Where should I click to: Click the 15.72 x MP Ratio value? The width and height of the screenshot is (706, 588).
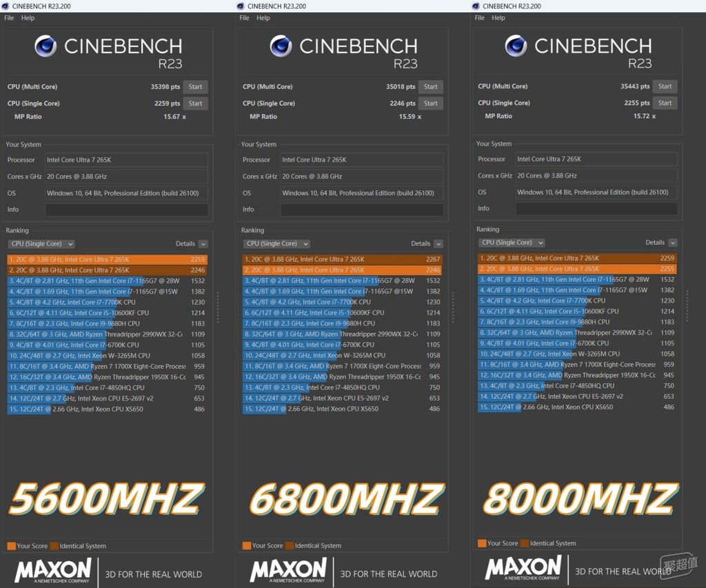(x=645, y=116)
